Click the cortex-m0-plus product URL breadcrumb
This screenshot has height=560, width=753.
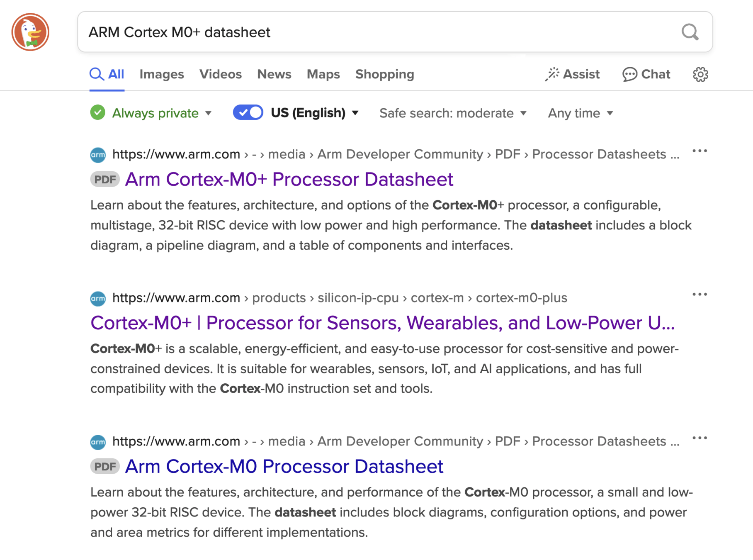click(340, 298)
